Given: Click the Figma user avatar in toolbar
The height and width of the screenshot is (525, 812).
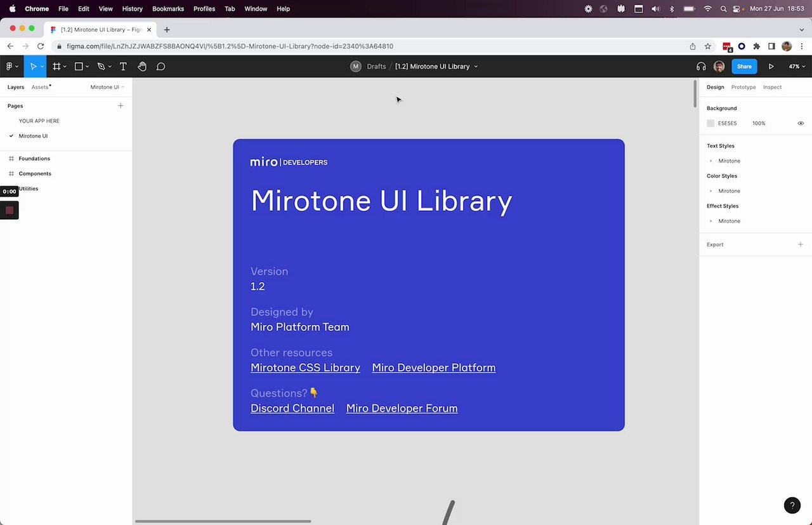Looking at the screenshot, I should (x=719, y=66).
